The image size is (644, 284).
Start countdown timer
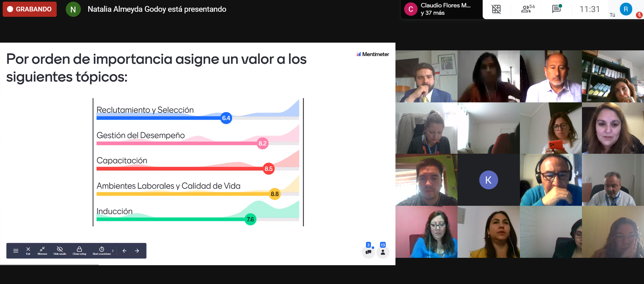(102, 250)
